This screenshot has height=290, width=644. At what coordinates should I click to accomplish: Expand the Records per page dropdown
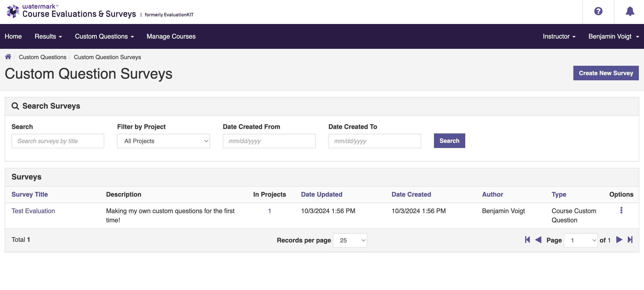click(350, 240)
